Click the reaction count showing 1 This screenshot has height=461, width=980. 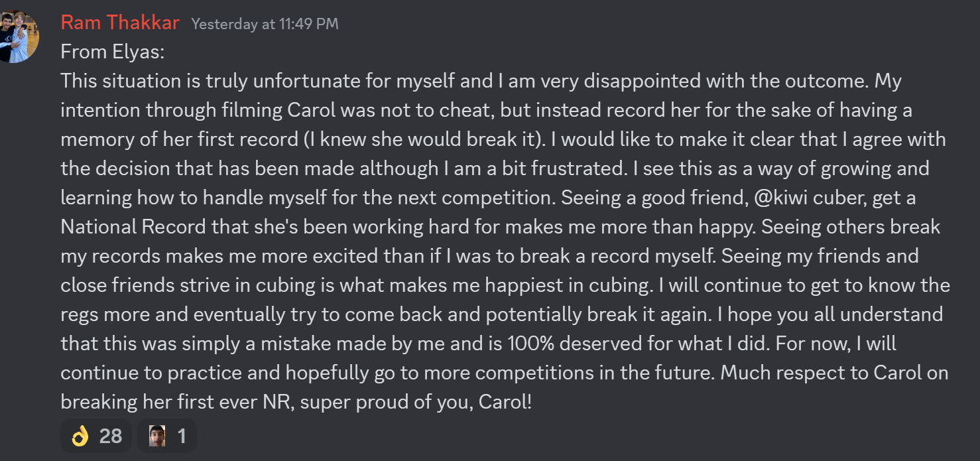tap(182, 436)
